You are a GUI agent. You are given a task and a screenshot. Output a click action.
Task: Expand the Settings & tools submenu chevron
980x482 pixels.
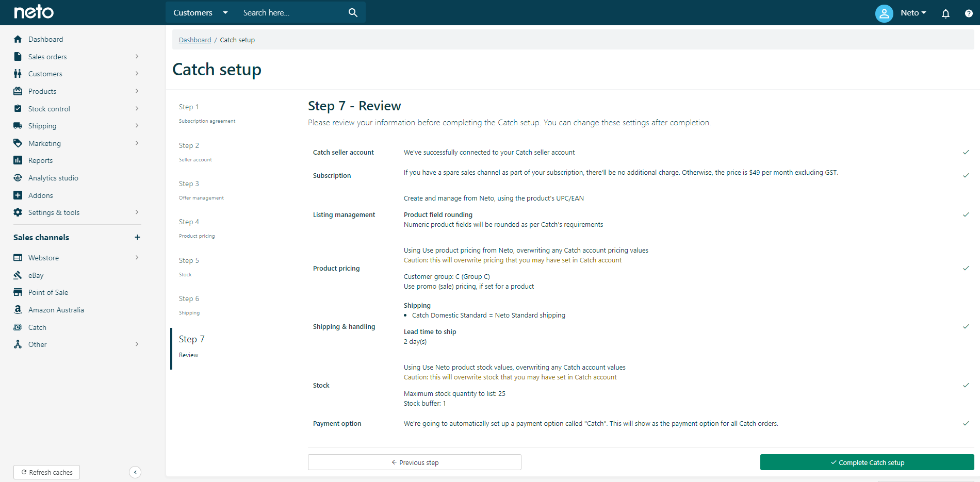(137, 212)
